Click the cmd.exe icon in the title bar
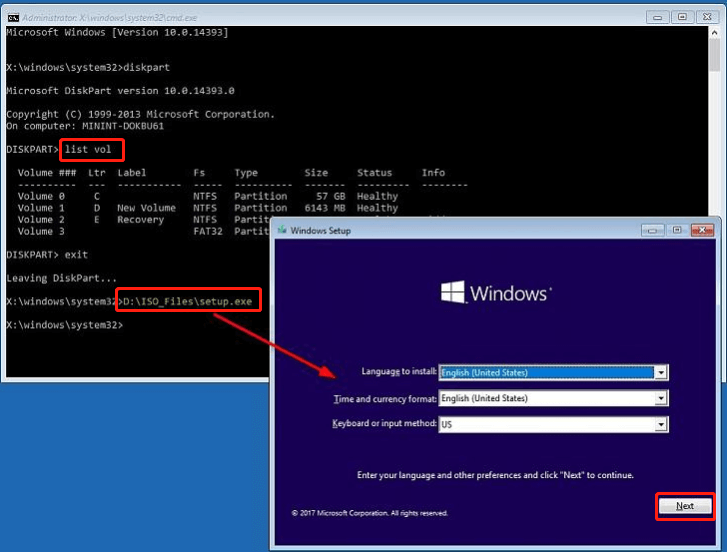This screenshot has width=727, height=552. (13, 17)
